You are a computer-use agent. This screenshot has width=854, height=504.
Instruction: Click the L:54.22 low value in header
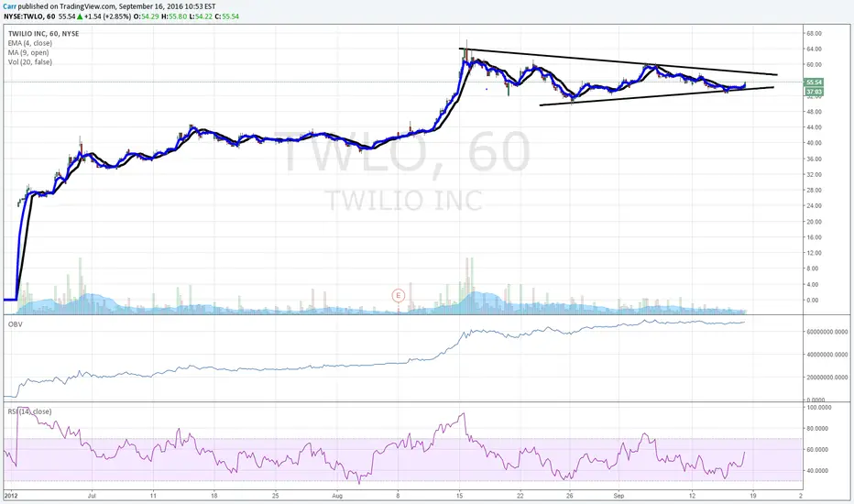coord(201,16)
